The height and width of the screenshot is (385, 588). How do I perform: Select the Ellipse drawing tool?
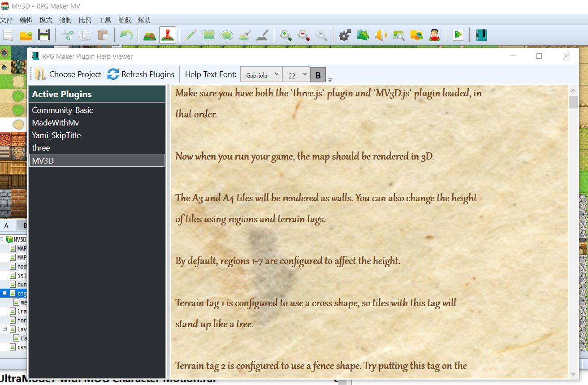(226, 35)
